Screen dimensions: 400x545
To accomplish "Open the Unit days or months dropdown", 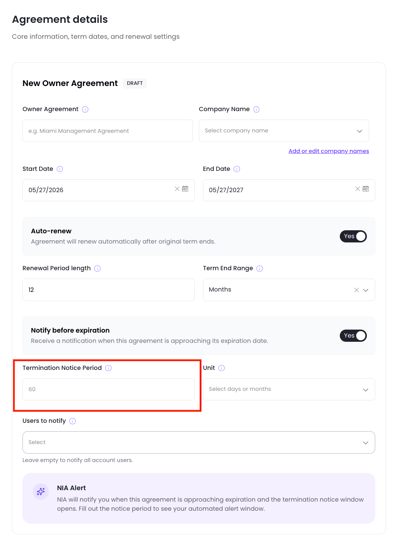I will 289,389.
